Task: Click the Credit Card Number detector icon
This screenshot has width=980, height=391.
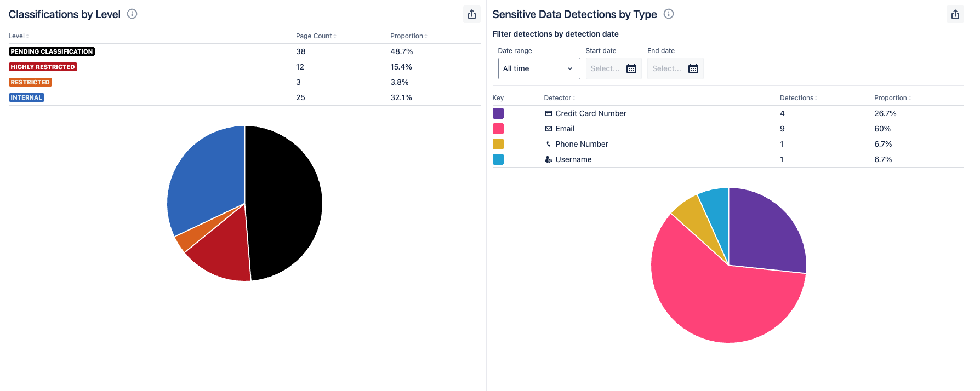Action: (548, 113)
